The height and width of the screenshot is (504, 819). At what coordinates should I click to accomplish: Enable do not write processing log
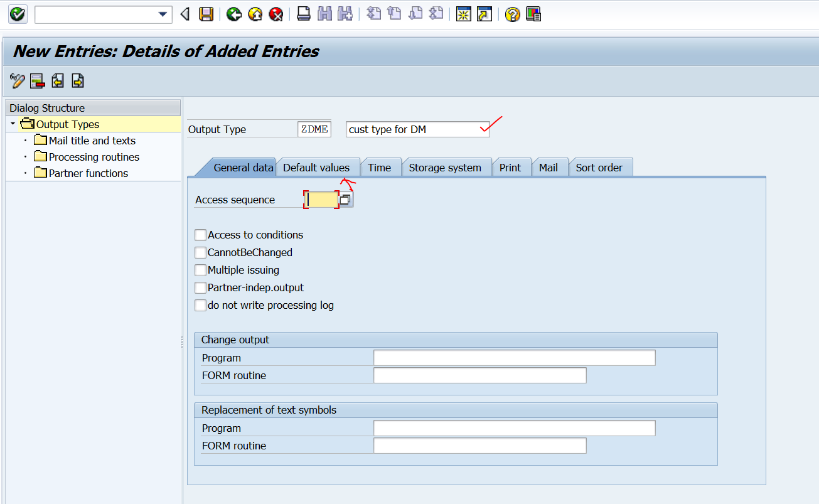coord(200,306)
